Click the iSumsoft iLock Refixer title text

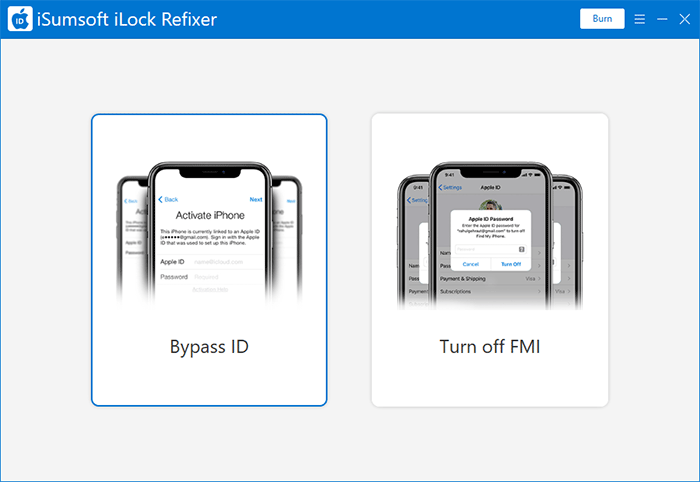coord(127,20)
